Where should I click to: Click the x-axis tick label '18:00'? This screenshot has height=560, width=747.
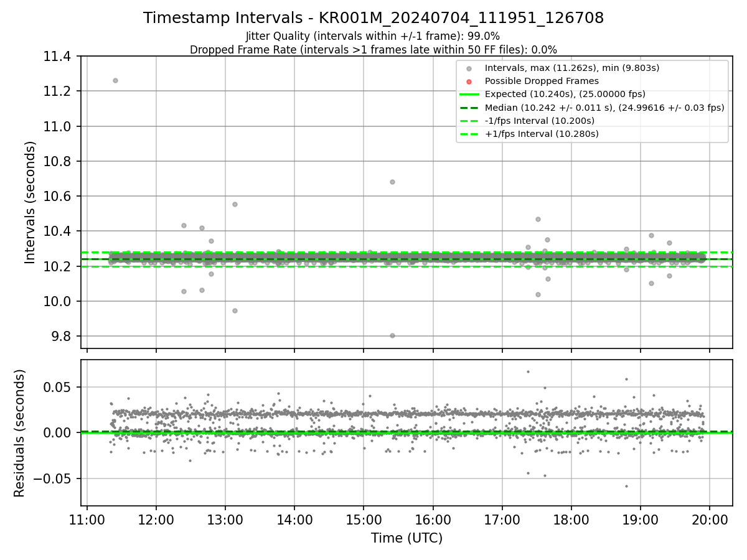click(571, 519)
